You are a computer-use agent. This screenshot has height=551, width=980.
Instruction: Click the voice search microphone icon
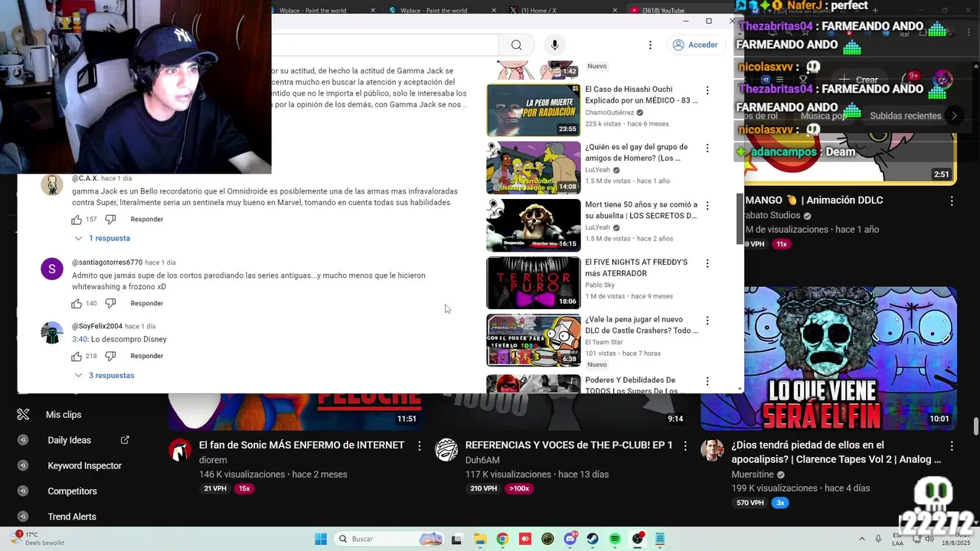(555, 45)
